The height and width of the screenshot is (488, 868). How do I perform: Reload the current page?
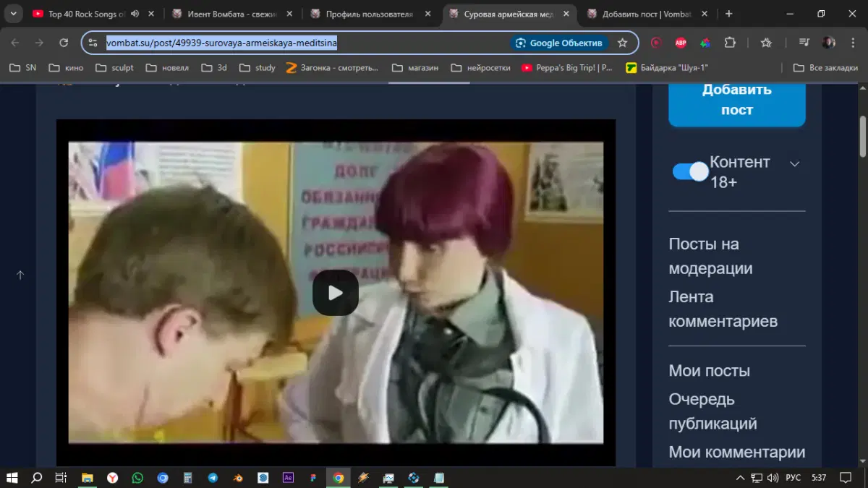point(64,43)
